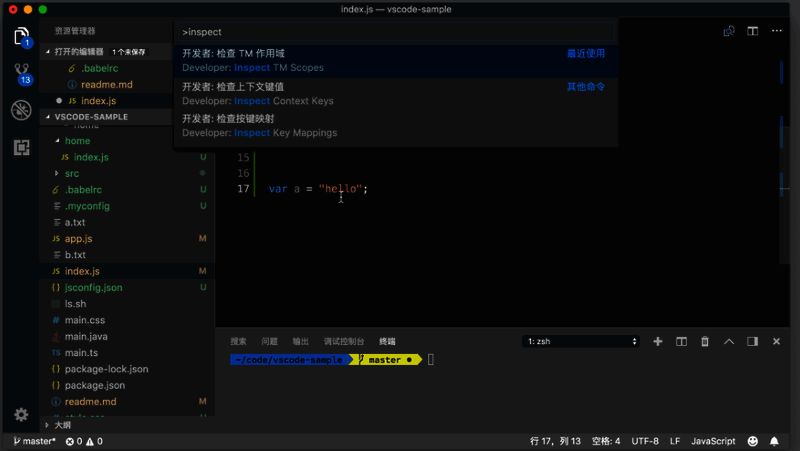Change the JavaScript language mode
The height and width of the screenshot is (451, 800).
[x=713, y=441]
